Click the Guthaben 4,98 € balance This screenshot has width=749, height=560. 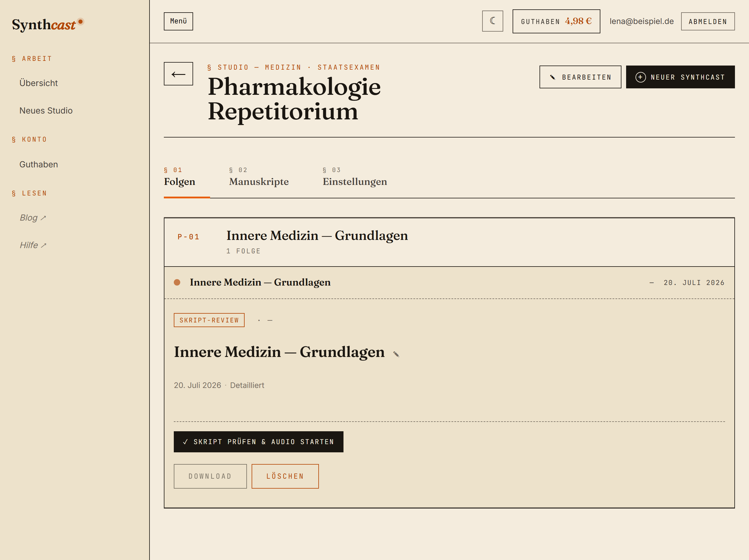pos(556,21)
